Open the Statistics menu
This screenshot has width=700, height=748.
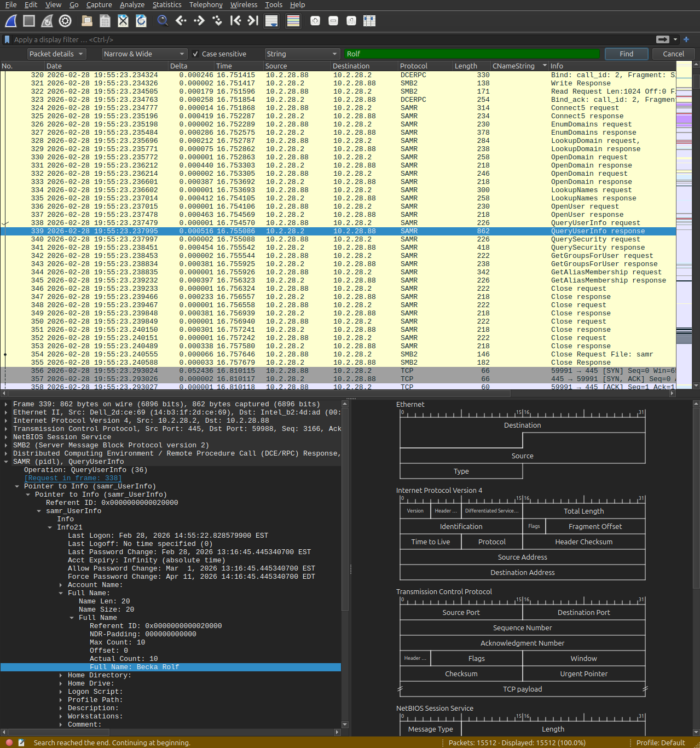click(166, 5)
